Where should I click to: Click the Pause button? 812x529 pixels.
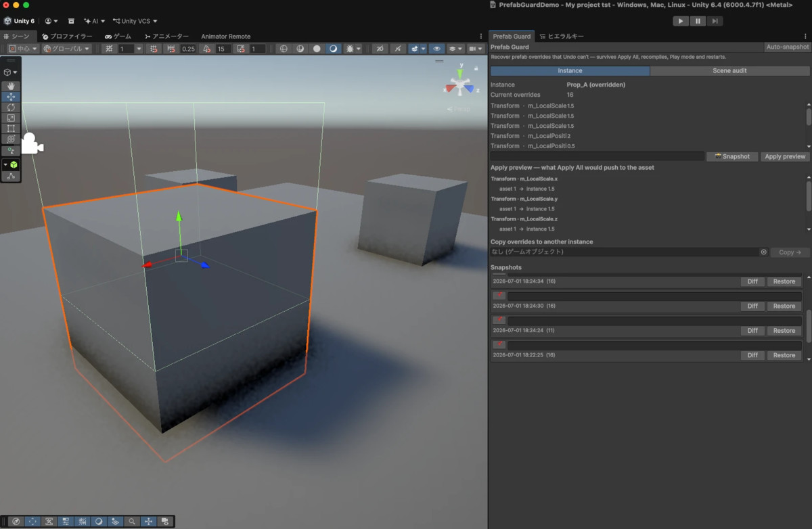pos(698,21)
